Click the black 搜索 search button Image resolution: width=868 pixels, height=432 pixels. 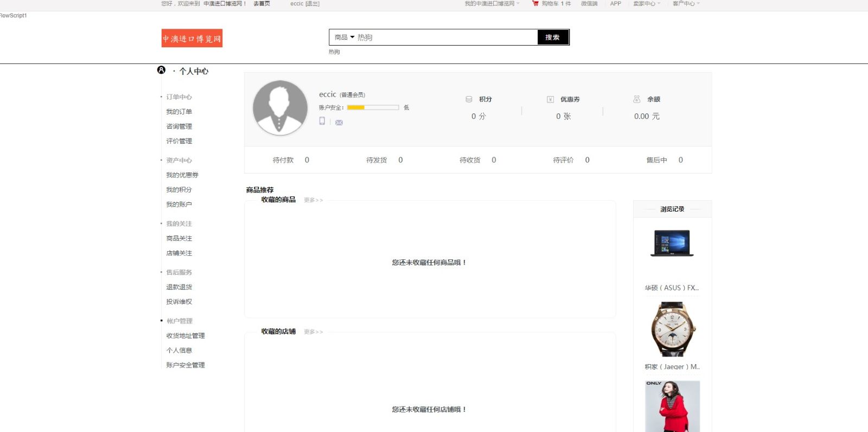coord(552,37)
